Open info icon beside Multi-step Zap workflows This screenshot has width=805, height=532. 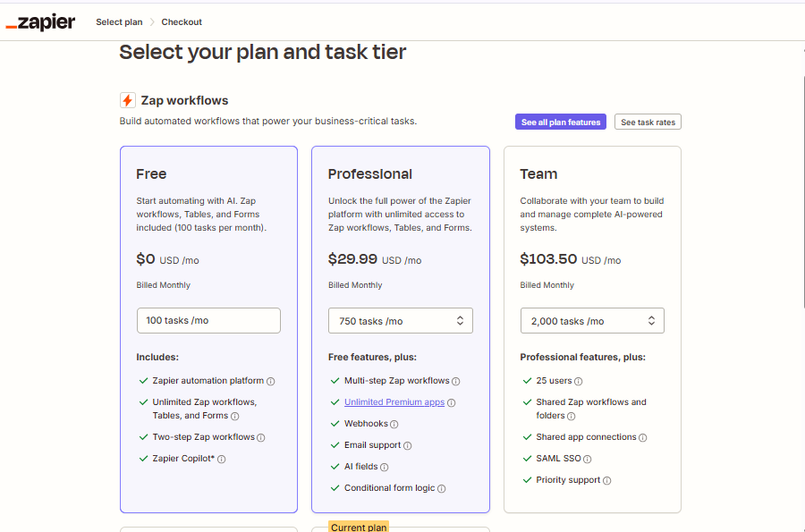coord(456,381)
